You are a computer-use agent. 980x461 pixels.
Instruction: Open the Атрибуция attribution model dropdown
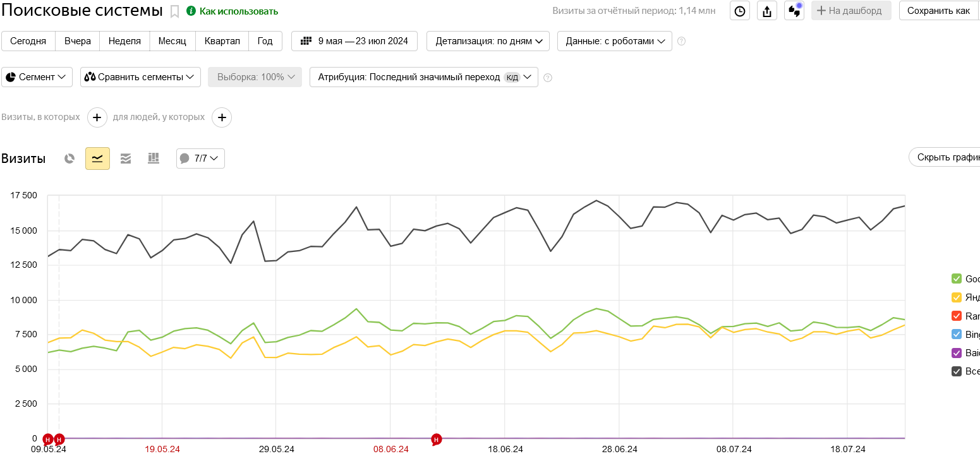click(x=423, y=77)
